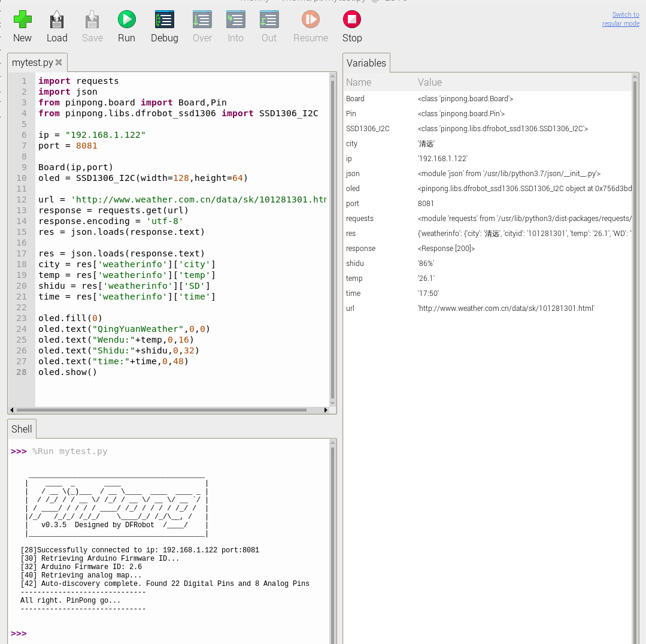Click the ip string "192.168.1.122" in code
This screenshot has width=646, height=644.
(105, 135)
